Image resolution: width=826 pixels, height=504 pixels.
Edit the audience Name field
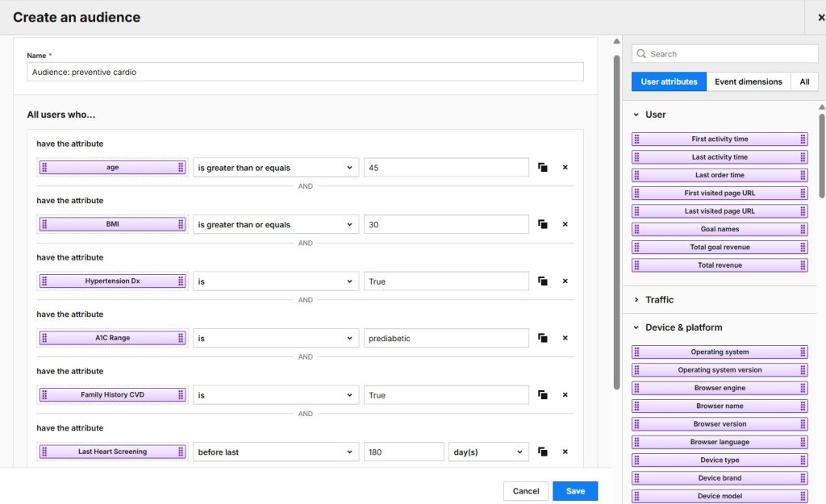pyautogui.click(x=305, y=73)
